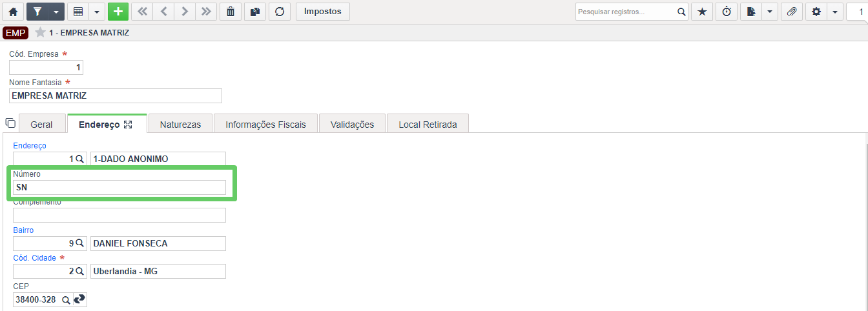Open the Informações Fiscais tab
This screenshot has width=868, height=311.
[265, 124]
